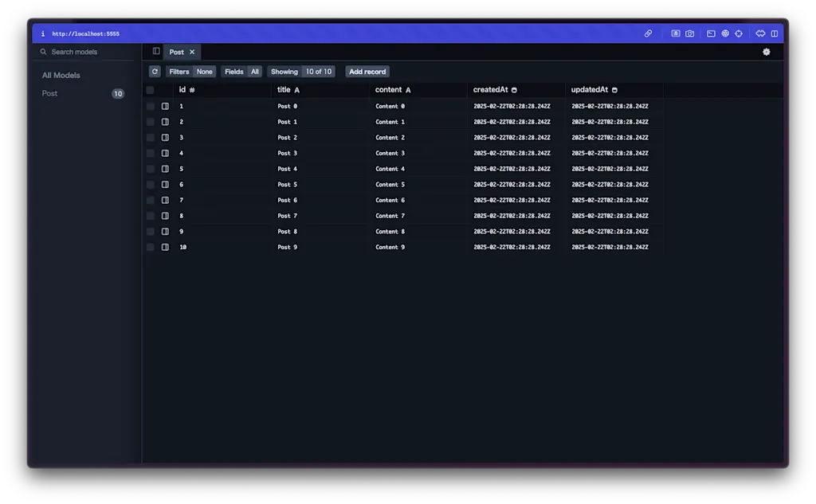
Task: Click the download-to-screen icon in top bar
Action: point(676,33)
